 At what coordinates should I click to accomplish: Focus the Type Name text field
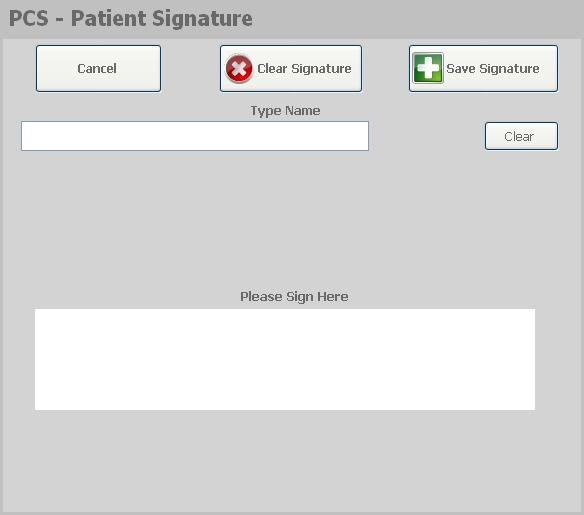click(x=195, y=136)
